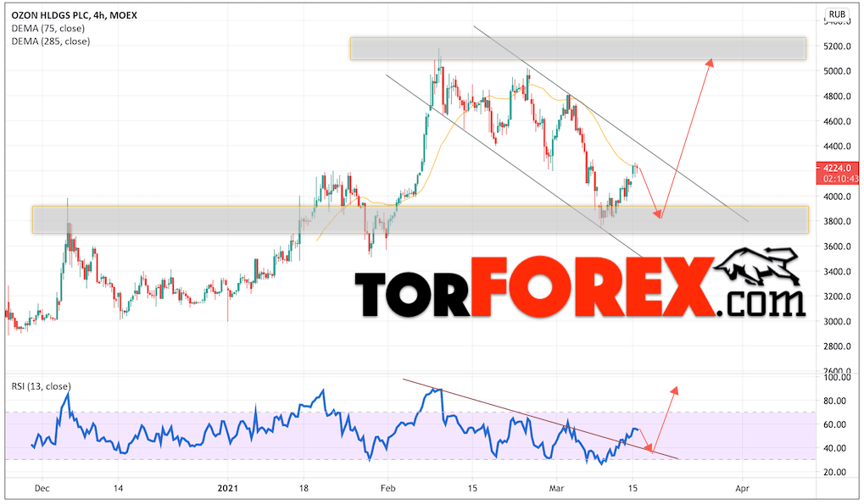Click the 2021 date label on time axis
The width and height of the screenshot is (864, 504).
pos(227,488)
